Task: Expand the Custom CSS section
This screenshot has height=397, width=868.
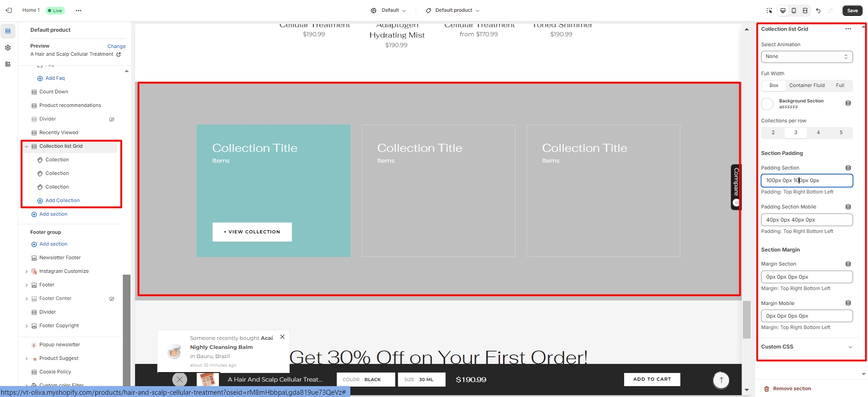Action: 807,347
